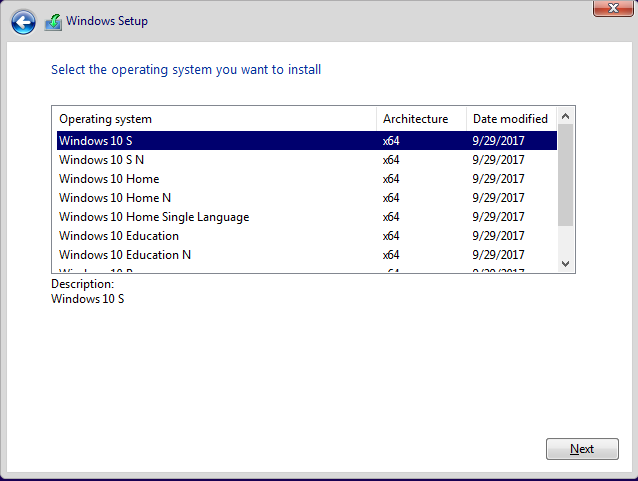Click the Next button
Viewport: 638px width, 481px height.
(x=582, y=449)
